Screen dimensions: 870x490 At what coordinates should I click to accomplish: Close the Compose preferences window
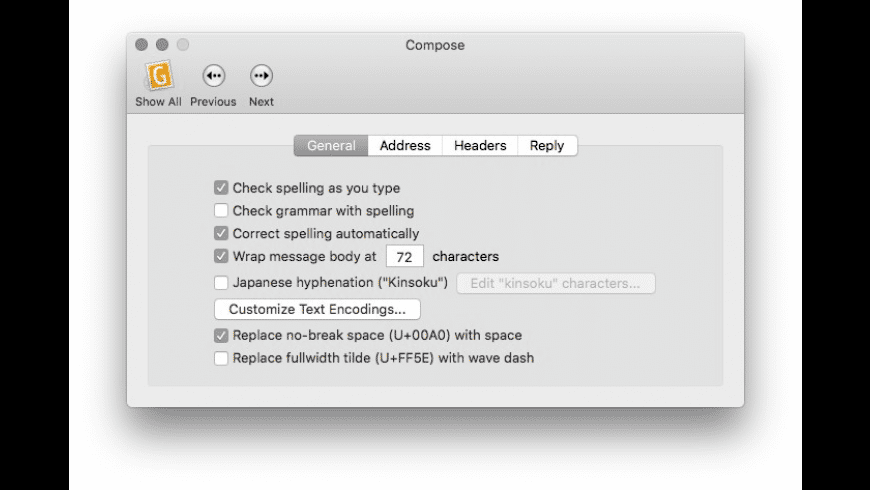coord(141,45)
